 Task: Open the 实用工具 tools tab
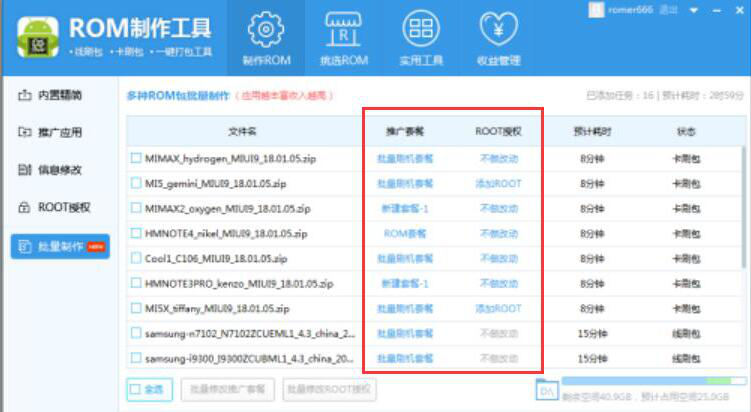point(421,38)
